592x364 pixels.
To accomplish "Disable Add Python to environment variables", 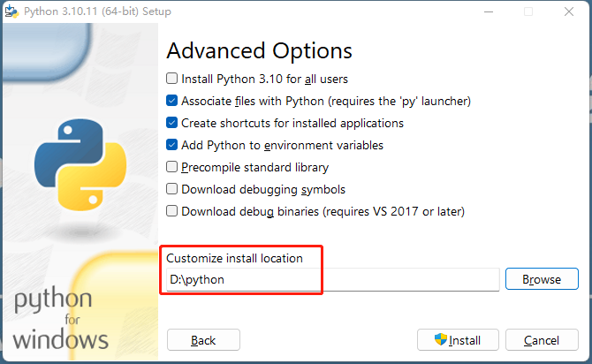I will [171, 145].
